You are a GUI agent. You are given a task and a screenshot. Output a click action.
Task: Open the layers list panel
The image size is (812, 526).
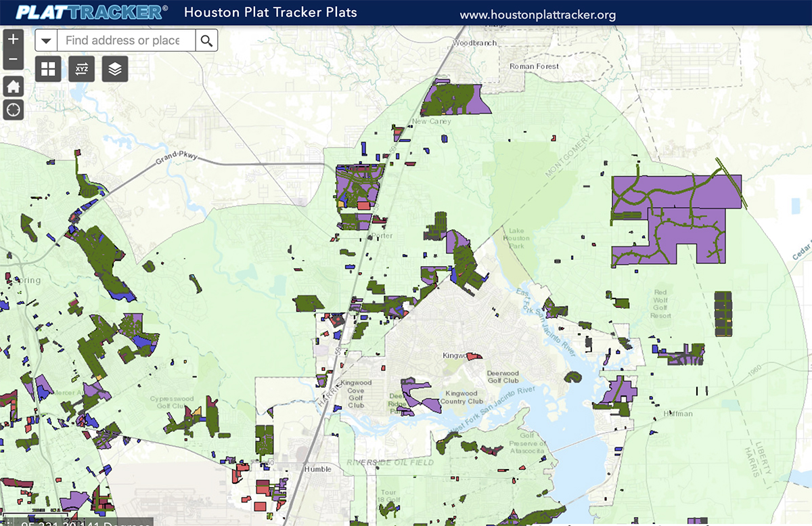click(x=115, y=68)
